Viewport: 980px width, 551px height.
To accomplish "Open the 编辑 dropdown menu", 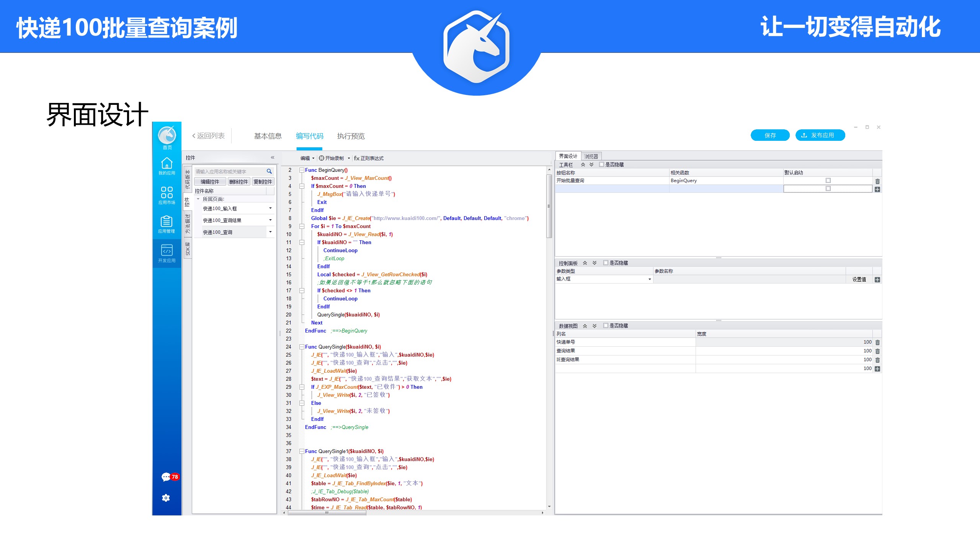I will pyautogui.click(x=307, y=158).
